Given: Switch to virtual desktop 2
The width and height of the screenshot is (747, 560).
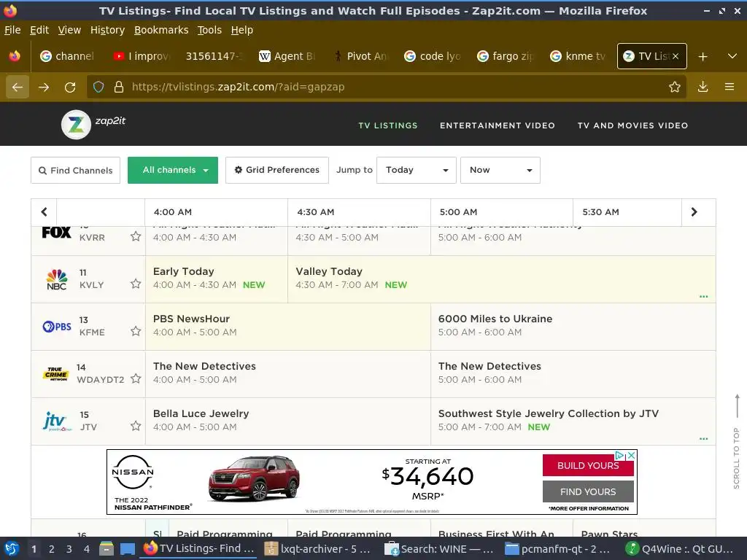Looking at the screenshot, I should [x=52, y=549].
